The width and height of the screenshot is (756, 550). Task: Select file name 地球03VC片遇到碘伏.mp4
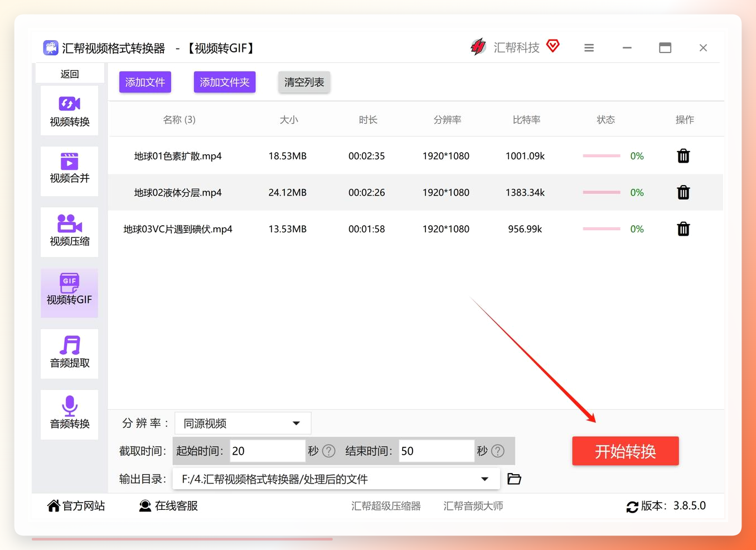click(x=178, y=229)
